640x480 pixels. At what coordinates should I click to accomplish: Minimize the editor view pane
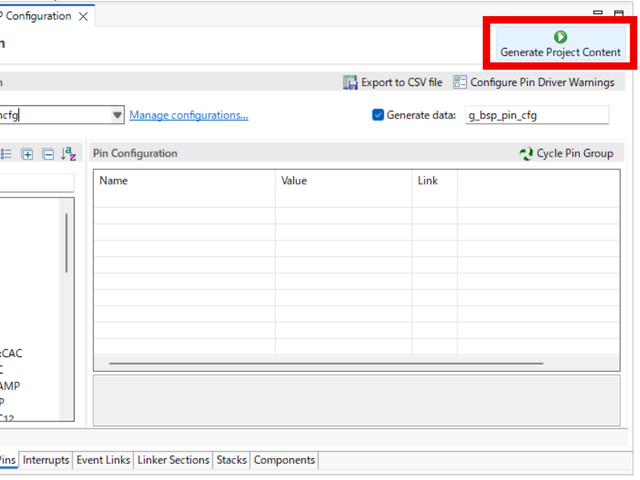tap(598, 13)
